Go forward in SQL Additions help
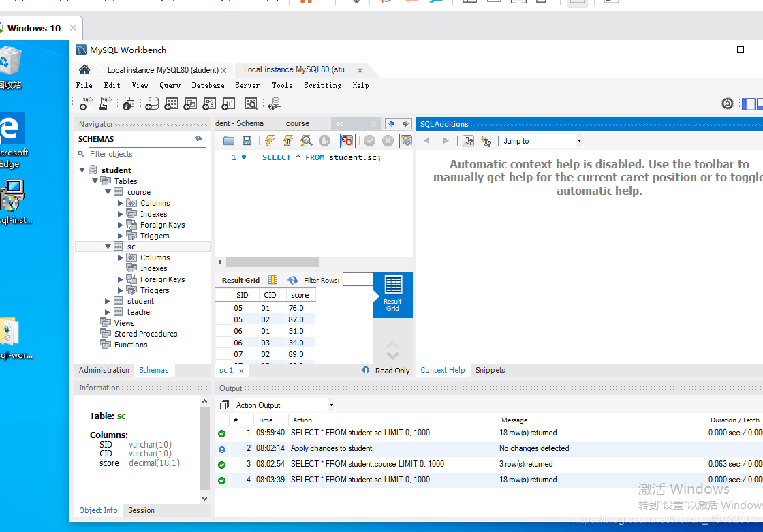The image size is (763, 532). click(x=446, y=141)
